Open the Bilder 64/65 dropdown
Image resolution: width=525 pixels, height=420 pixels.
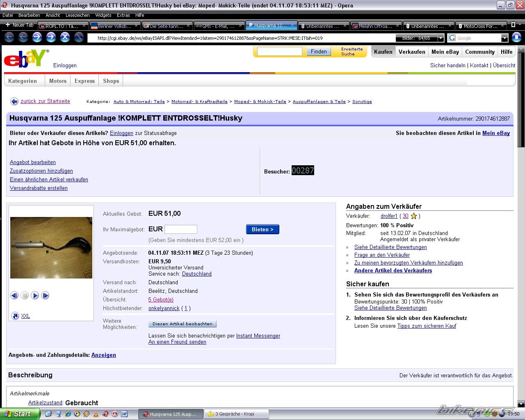click(441, 38)
